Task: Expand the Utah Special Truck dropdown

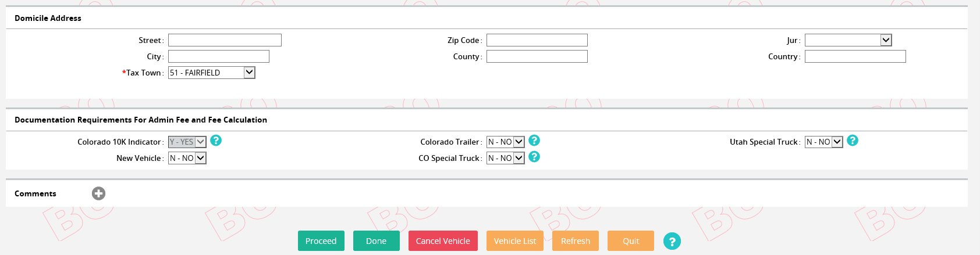Action: click(824, 142)
